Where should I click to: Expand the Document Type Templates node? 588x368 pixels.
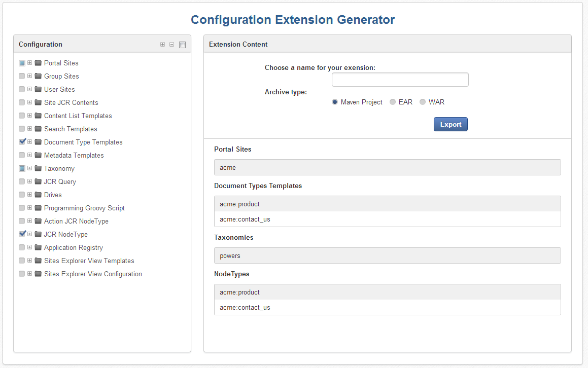(x=29, y=141)
